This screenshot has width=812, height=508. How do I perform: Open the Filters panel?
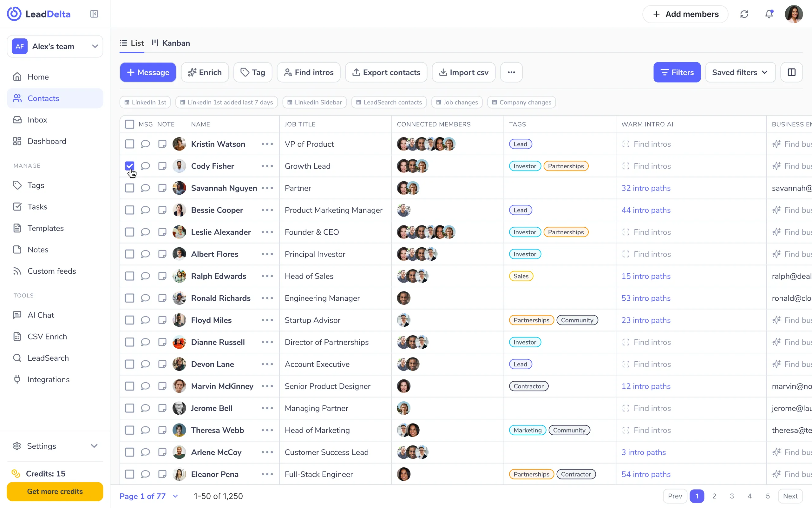point(677,72)
